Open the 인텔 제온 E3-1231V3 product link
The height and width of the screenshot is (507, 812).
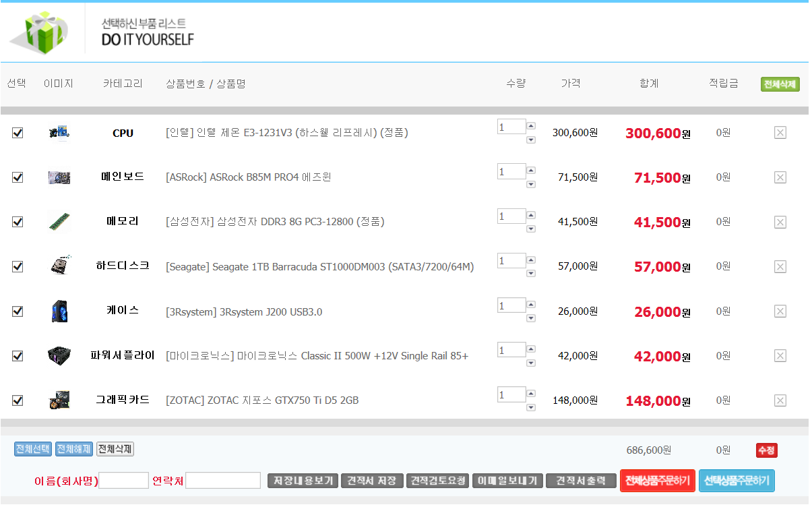click(287, 133)
